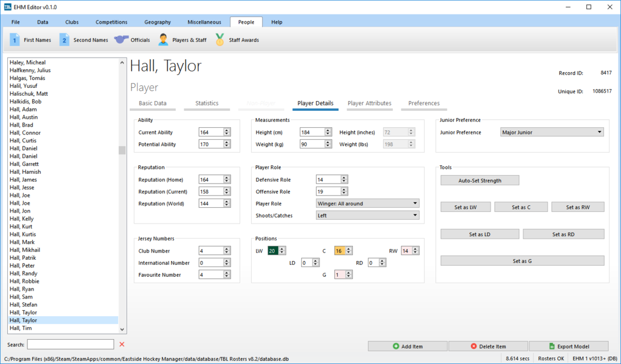Click the Set as LD button

click(x=480, y=234)
